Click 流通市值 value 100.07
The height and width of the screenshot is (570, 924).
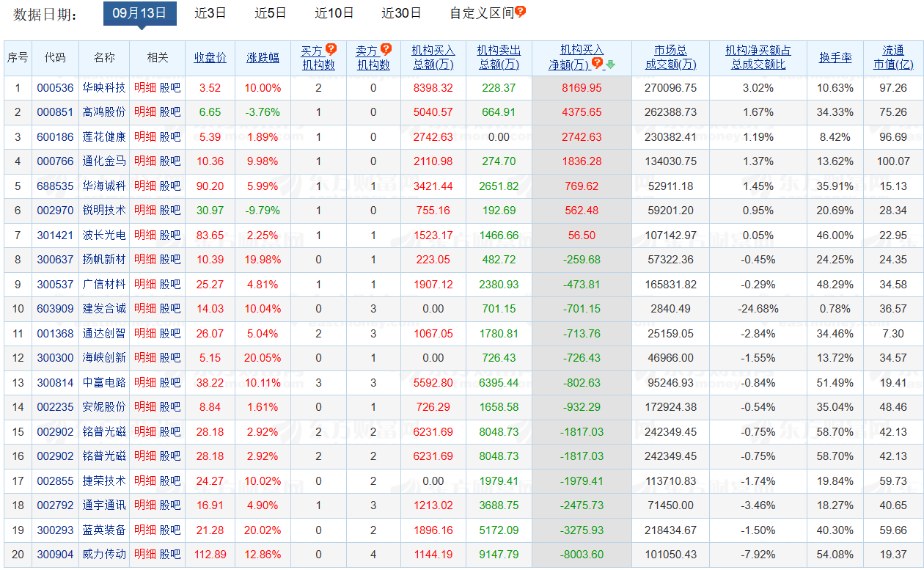pyautogui.click(x=893, y=161)
